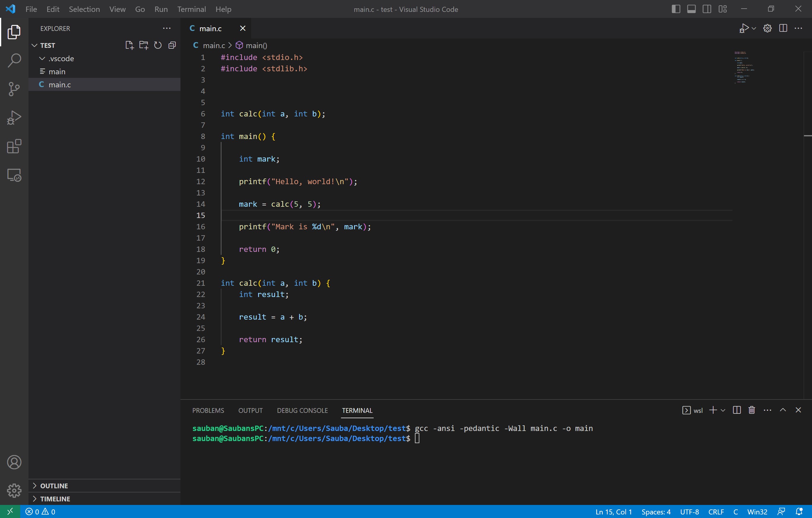Expand the OUTLINE section
Image resolution: width=812 pixels, height=518 pixels.
coord(54,486)
